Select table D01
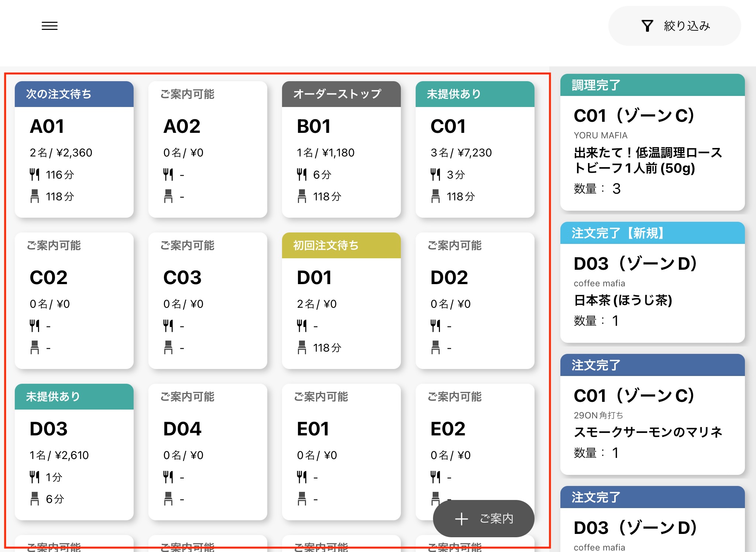 [341, 301]
